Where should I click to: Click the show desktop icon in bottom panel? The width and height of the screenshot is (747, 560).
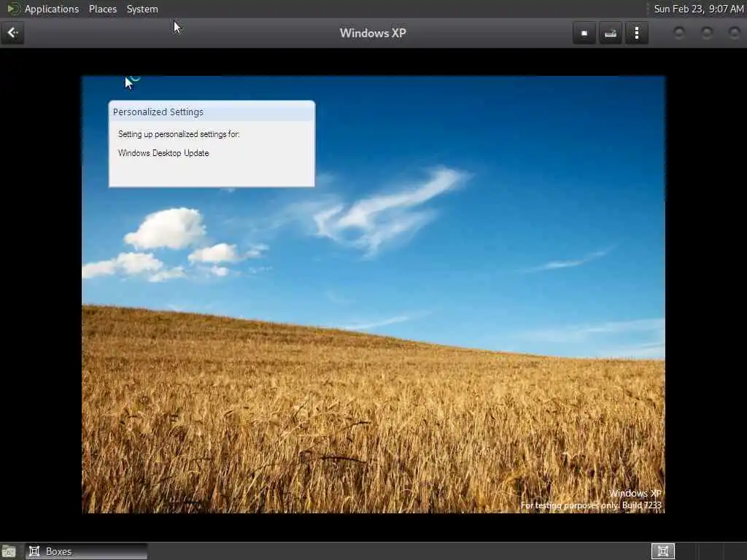click(9, 551)
